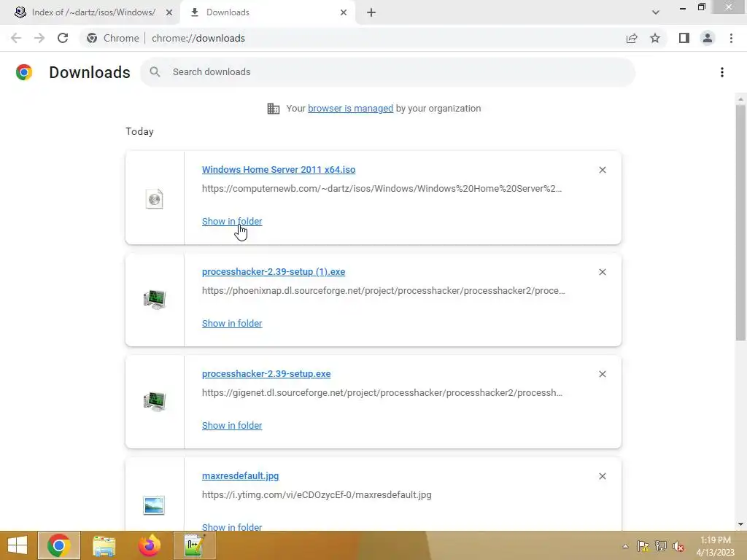747x560 pixels.
Task: Open File Explorer from the taskbar
Action: (x=104, y=545)
